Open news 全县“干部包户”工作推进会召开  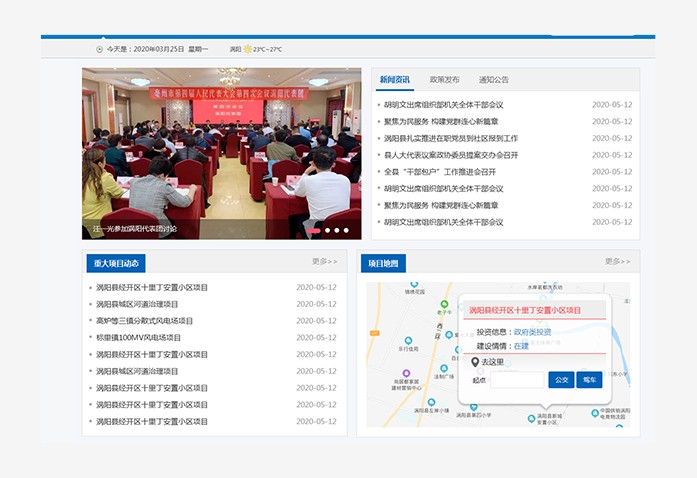click(440, 172)
